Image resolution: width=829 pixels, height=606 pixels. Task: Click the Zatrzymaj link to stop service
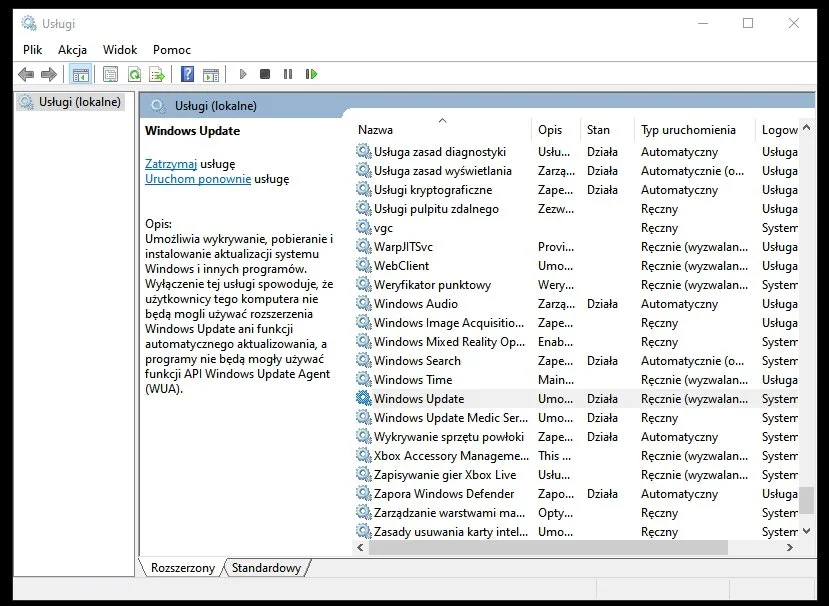171,163
